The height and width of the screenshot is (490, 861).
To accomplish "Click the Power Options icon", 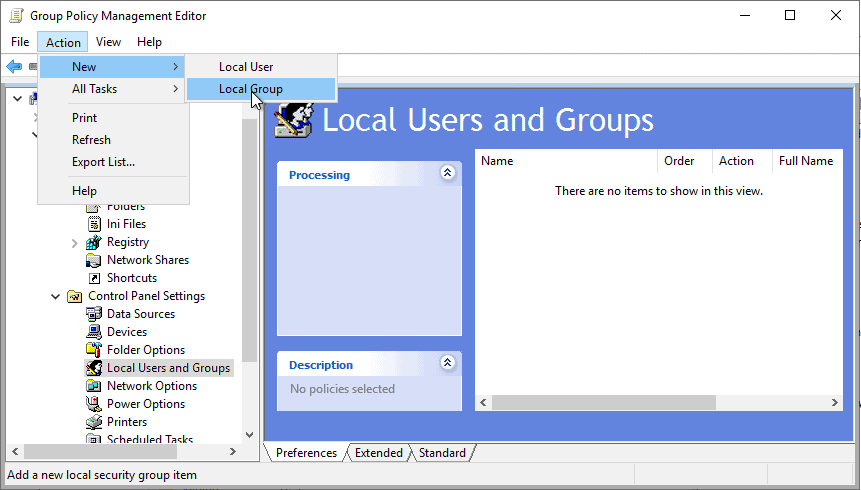I will (94, 404).
